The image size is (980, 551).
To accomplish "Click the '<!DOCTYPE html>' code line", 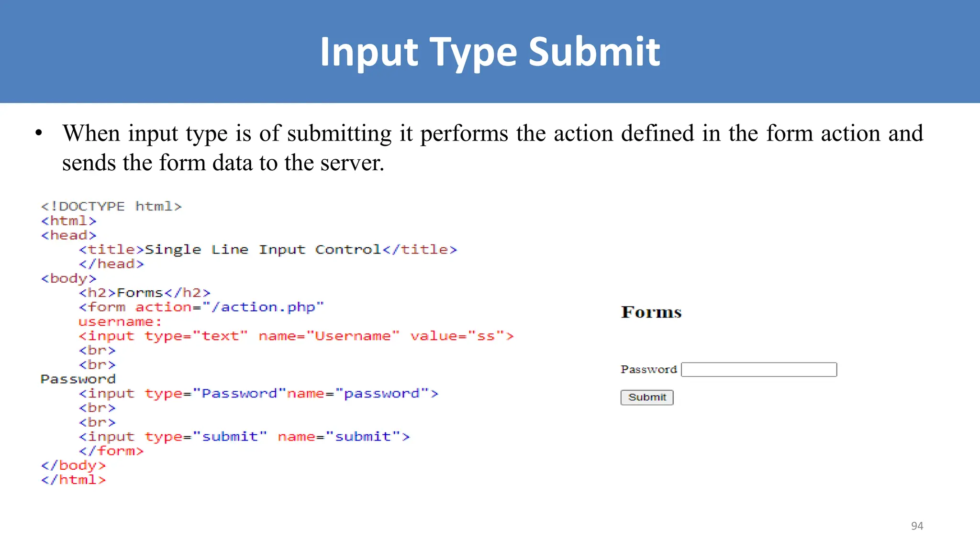I will [x=111, y=207].
